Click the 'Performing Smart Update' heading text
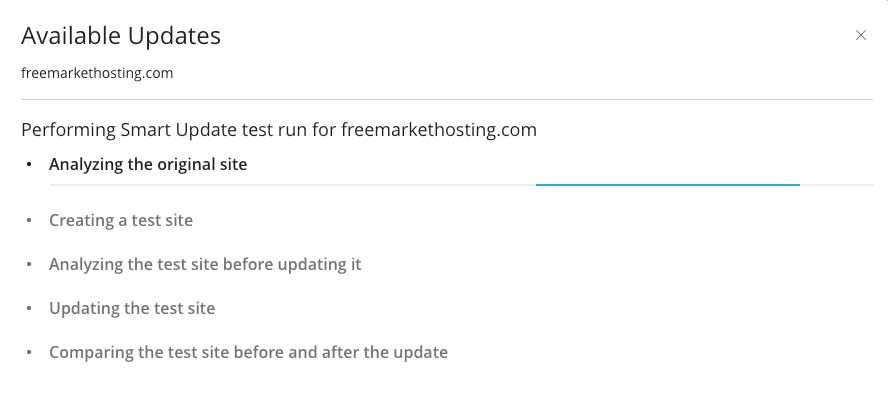888x401 pixels. pyautogui.click(x=278, y=130)
